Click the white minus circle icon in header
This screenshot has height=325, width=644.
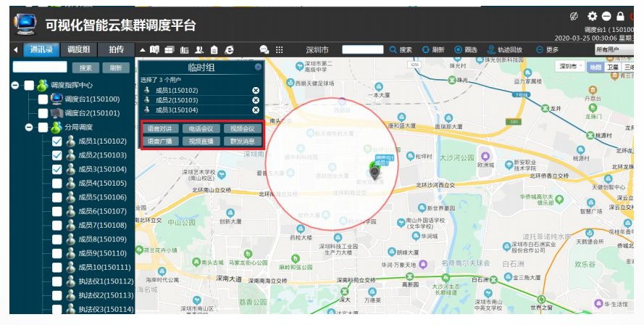[606, 17]
